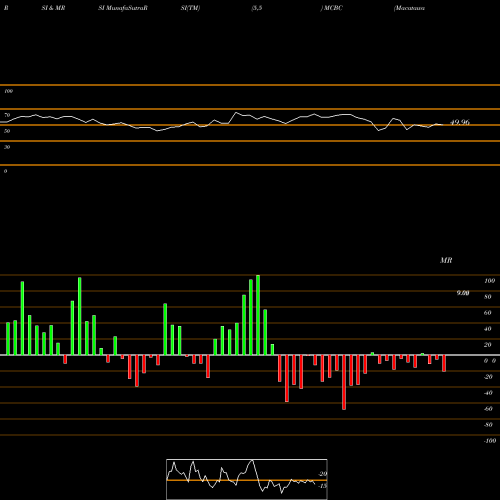The height and width of the screenshot is (500, 500).
Task: Click the 30 level label on RSI axis
Action: pos(7,147)
